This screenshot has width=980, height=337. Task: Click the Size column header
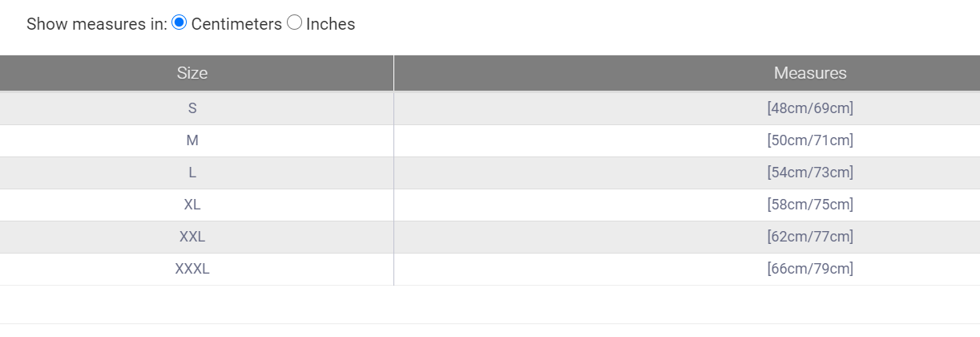point(192,73)
